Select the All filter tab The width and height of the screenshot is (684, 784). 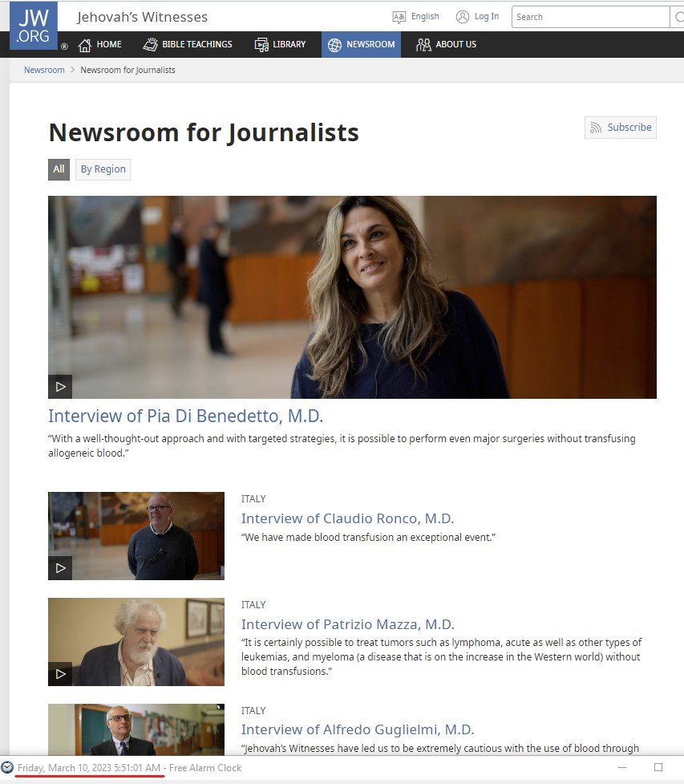pyautogui.click(x=59, y=169)
